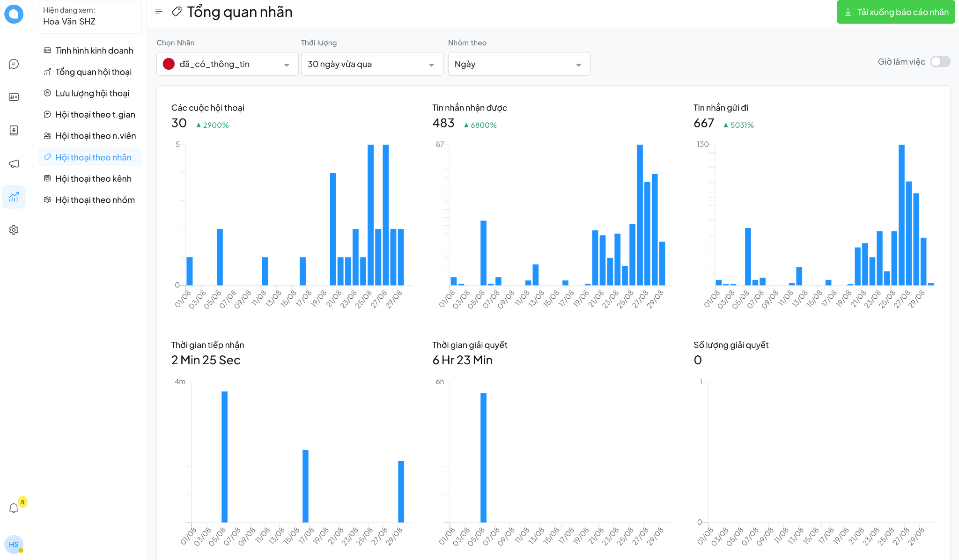Click the red label color swatch

pos(169,64)
